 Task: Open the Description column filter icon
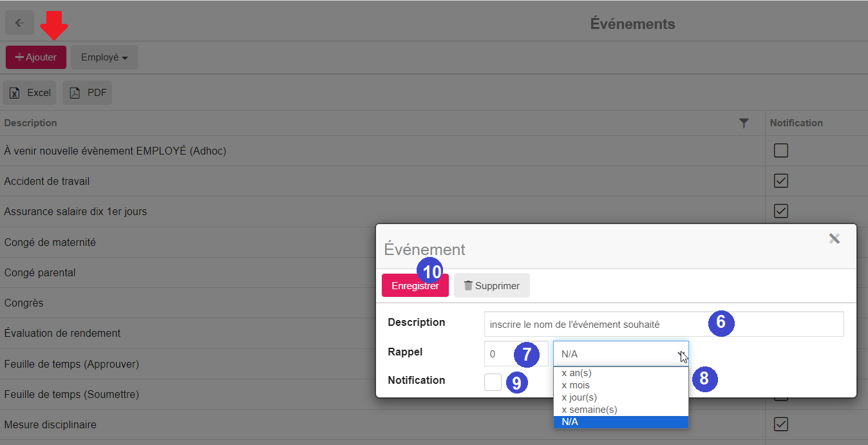click(744, 123)
